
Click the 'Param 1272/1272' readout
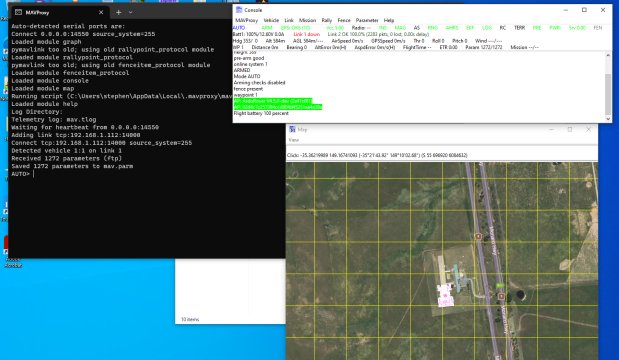point(484,47)
